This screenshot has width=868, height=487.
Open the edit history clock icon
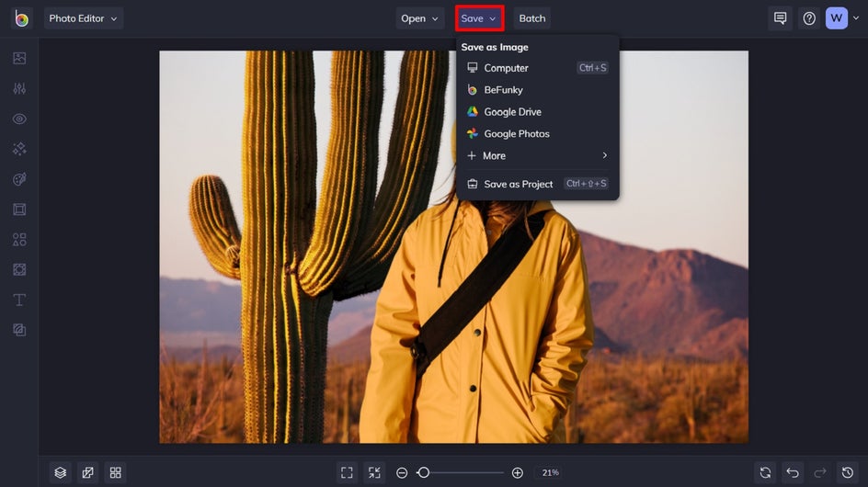pos(848,472)
